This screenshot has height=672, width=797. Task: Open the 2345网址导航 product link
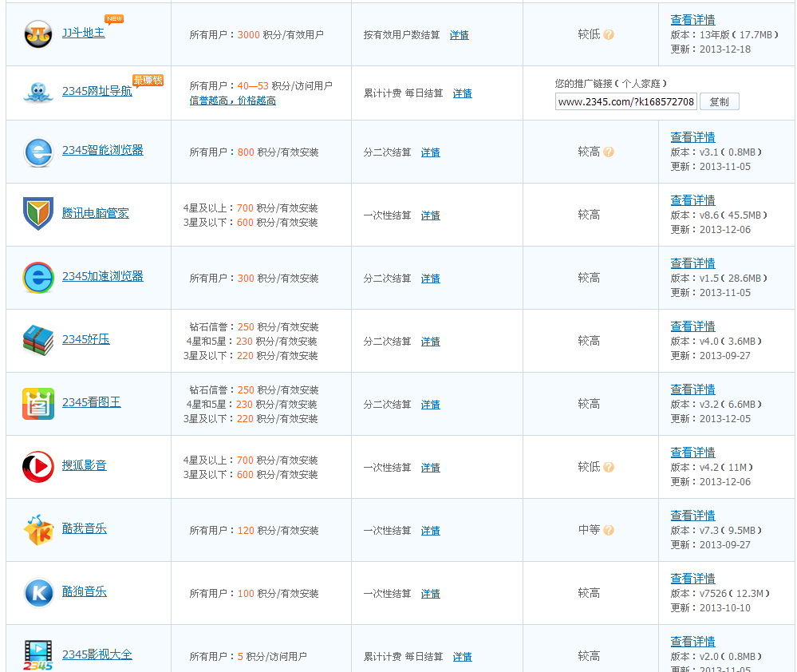click(x=97, y=91)
